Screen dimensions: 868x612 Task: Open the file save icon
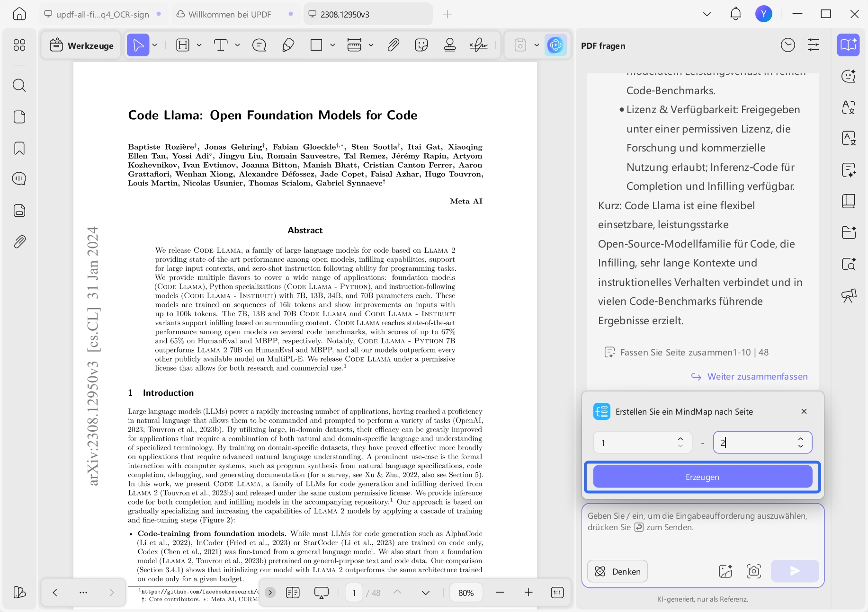tap(520, 45)
